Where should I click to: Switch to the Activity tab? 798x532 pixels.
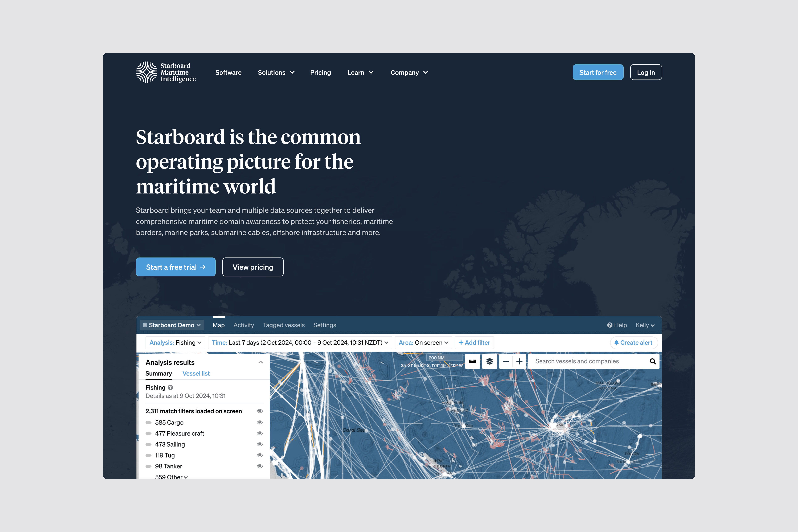pyautogui.click(x=244, y=325)
